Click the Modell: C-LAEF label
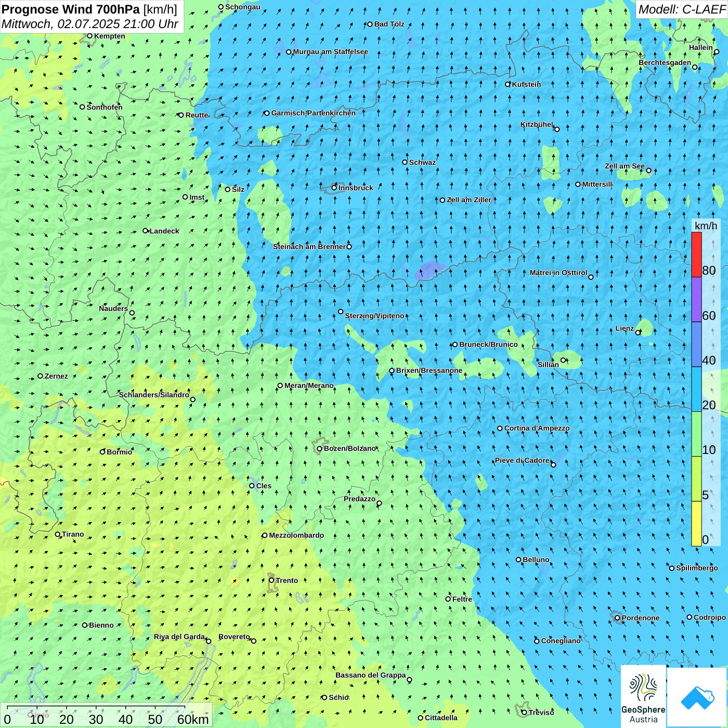728x728 pixels. click(681, 9)
